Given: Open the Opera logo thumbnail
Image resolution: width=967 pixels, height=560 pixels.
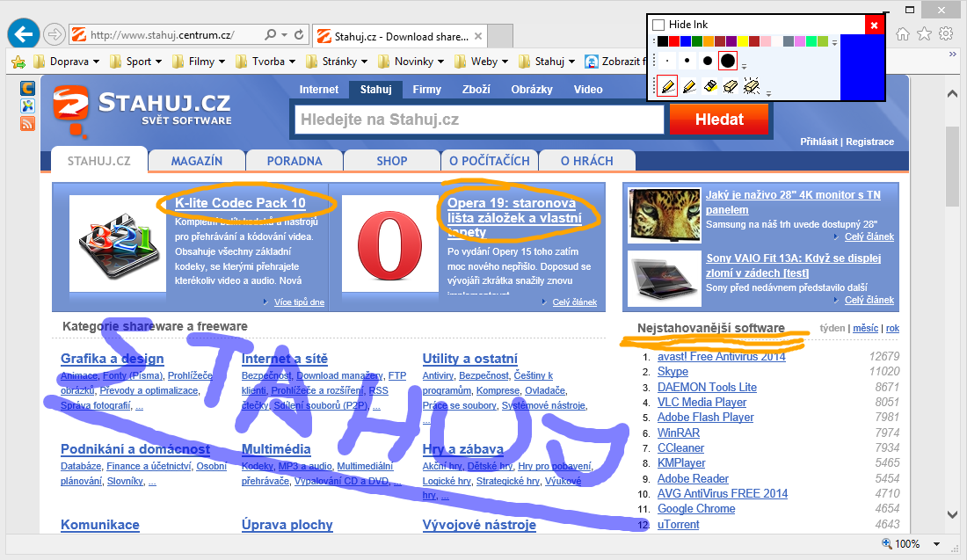Looking at the screenshot, I should pos(389,244).
